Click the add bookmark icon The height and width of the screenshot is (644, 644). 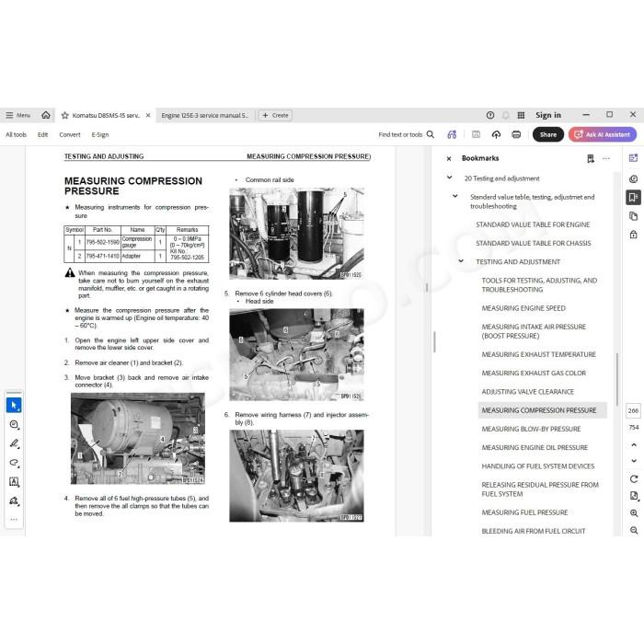591,158
